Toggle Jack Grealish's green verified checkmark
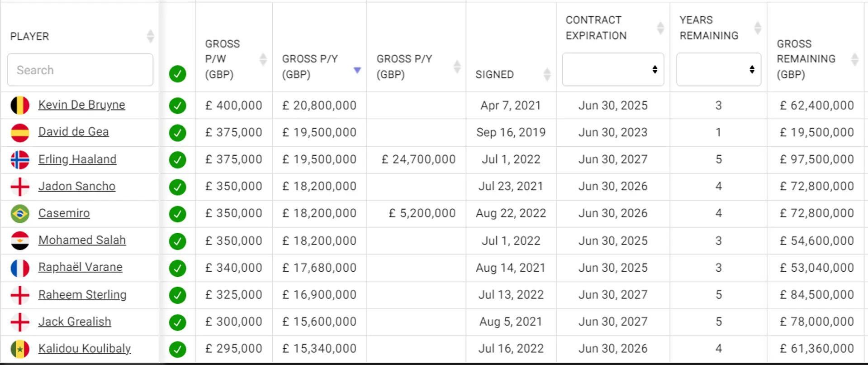868x365 pixels. 177,322
